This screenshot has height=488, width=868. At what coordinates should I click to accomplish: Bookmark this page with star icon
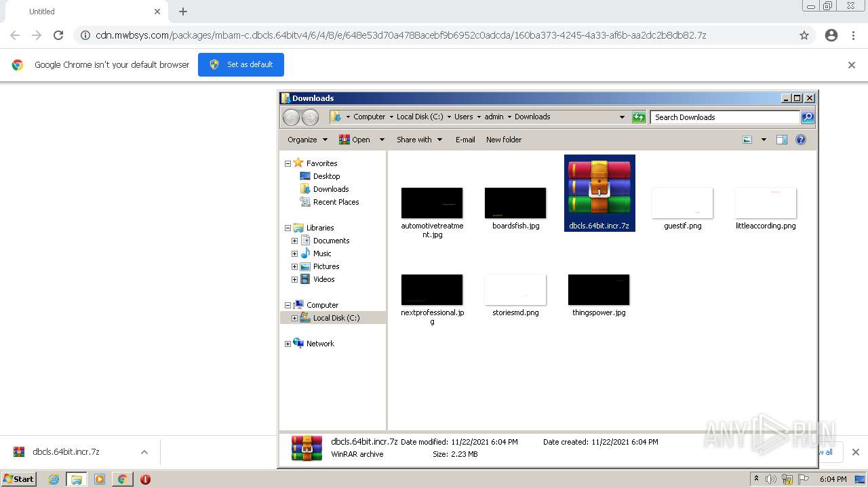[x=804, y=35]
